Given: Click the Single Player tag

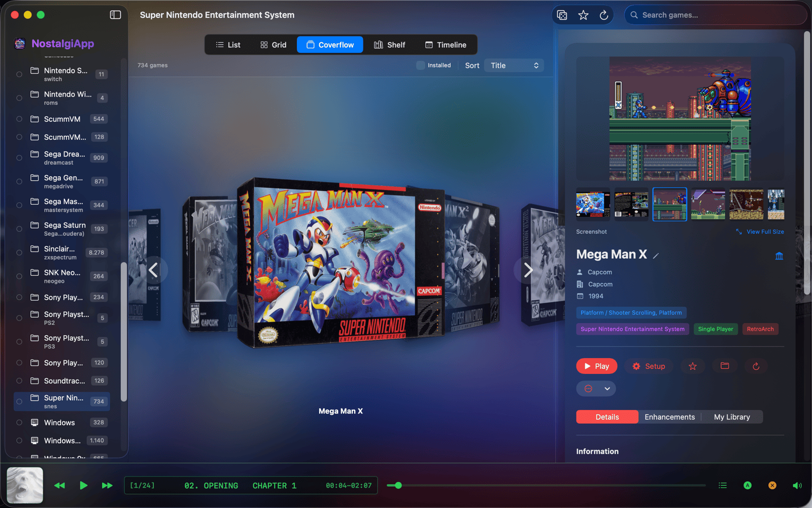Looking at the screenshot, I should tap(716, 329).
